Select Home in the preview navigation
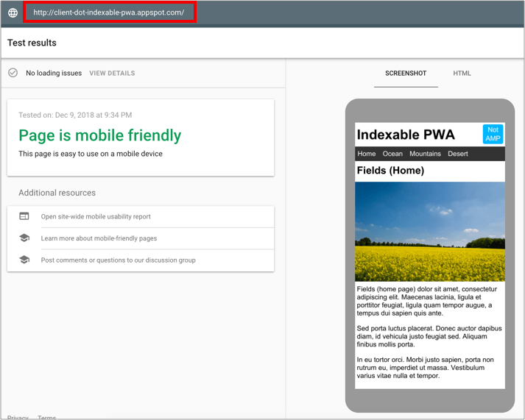 click(x=366, y=154)
